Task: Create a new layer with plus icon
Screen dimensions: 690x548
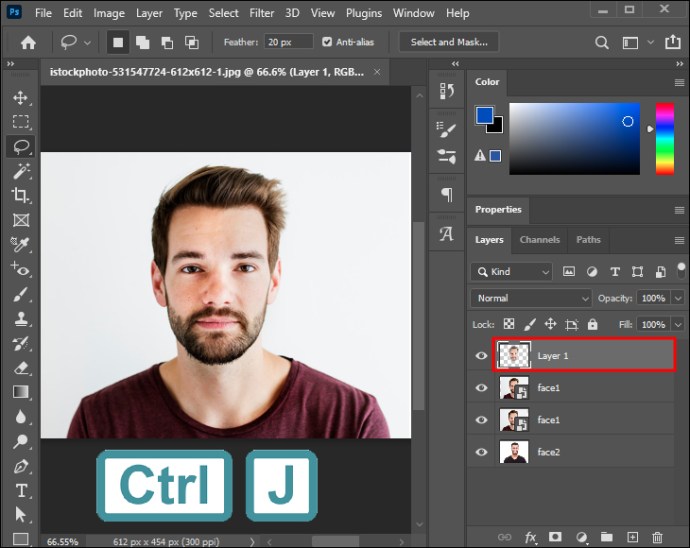Action: click(x=632, y=537)
